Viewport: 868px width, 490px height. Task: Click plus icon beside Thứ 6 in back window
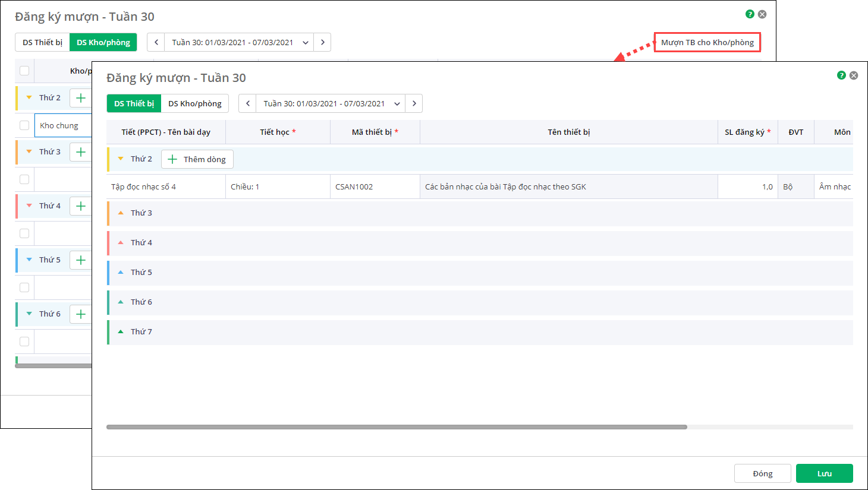pos(81,314)
